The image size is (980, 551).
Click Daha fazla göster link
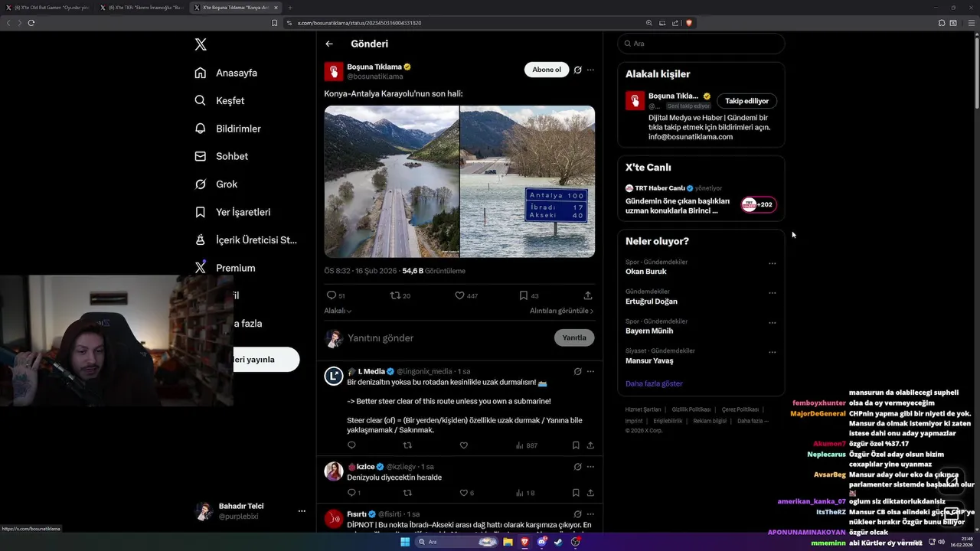point(654,383)
